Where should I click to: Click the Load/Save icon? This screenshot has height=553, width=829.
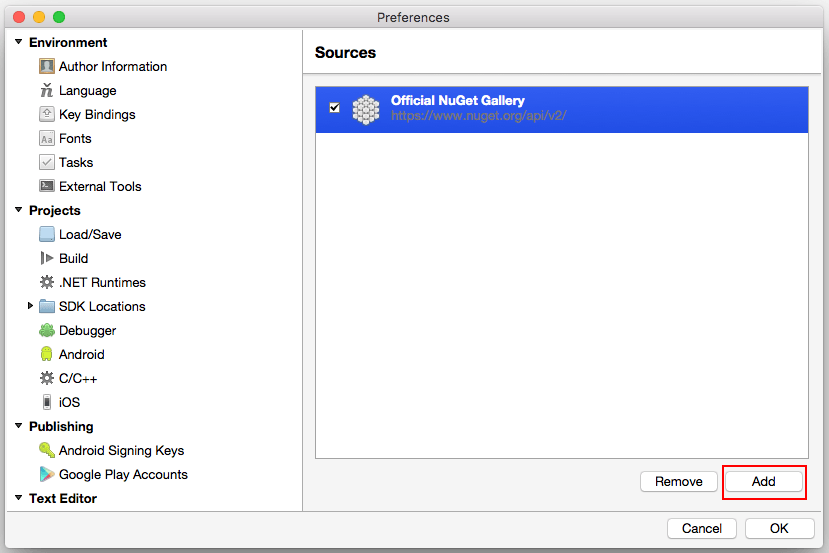click(47, 234)
